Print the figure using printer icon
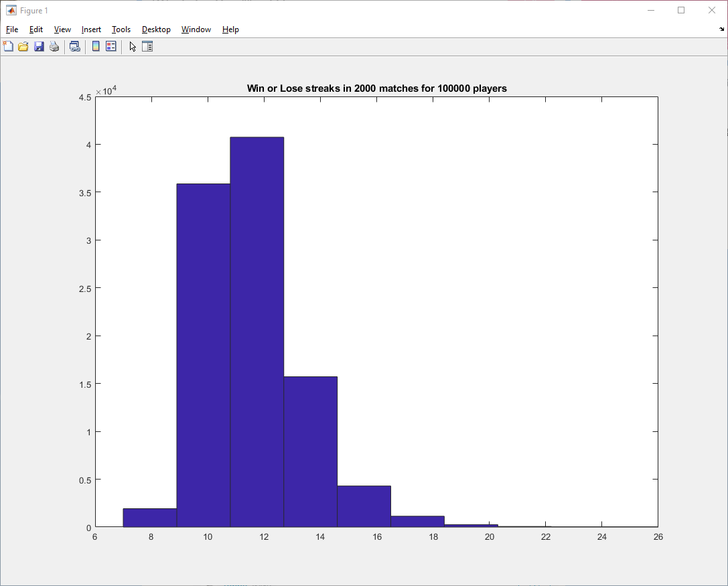Image resolution: width=728 pixels, height=586 pixels. 54,46
